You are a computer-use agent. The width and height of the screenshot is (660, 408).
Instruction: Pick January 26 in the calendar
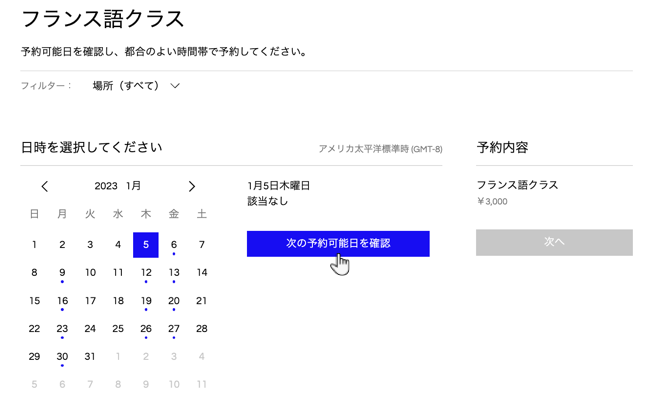click(146, 328)
